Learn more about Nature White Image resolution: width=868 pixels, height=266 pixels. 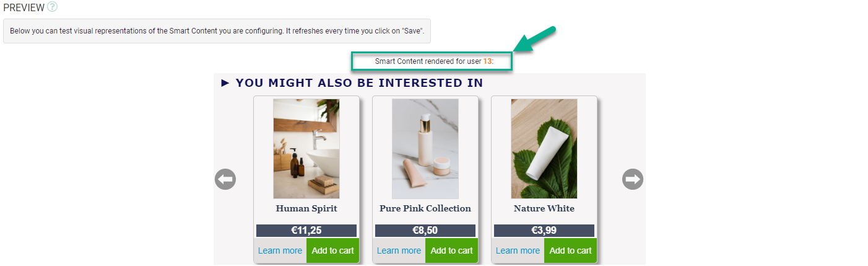[518, 250]
